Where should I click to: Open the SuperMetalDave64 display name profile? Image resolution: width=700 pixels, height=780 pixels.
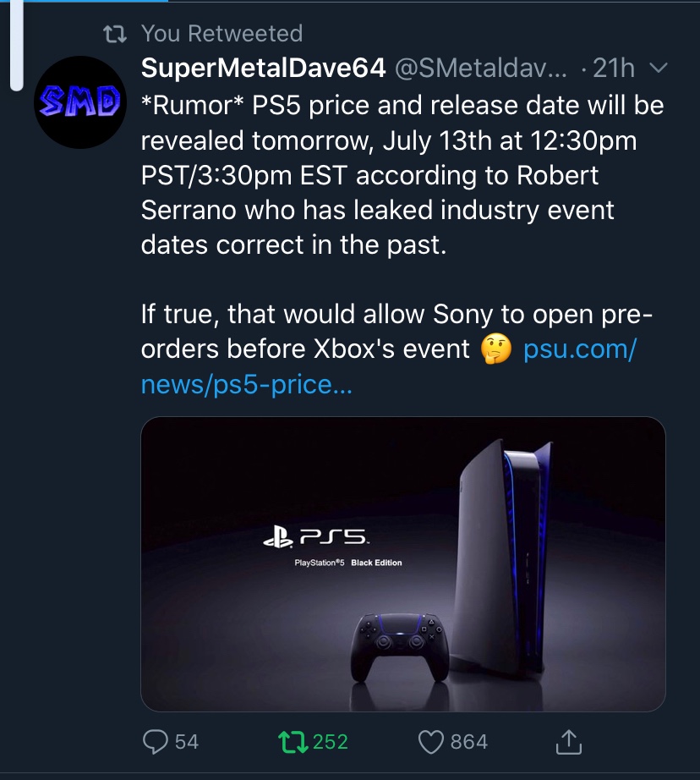click(x=263, y=69)
